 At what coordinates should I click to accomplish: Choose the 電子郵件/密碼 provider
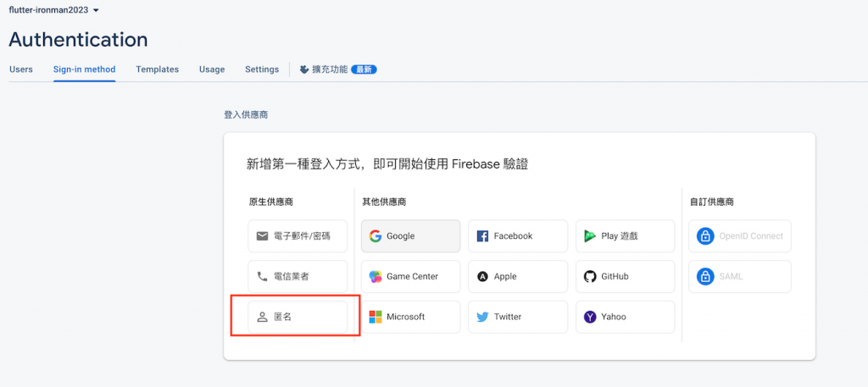tap(298, 236)
